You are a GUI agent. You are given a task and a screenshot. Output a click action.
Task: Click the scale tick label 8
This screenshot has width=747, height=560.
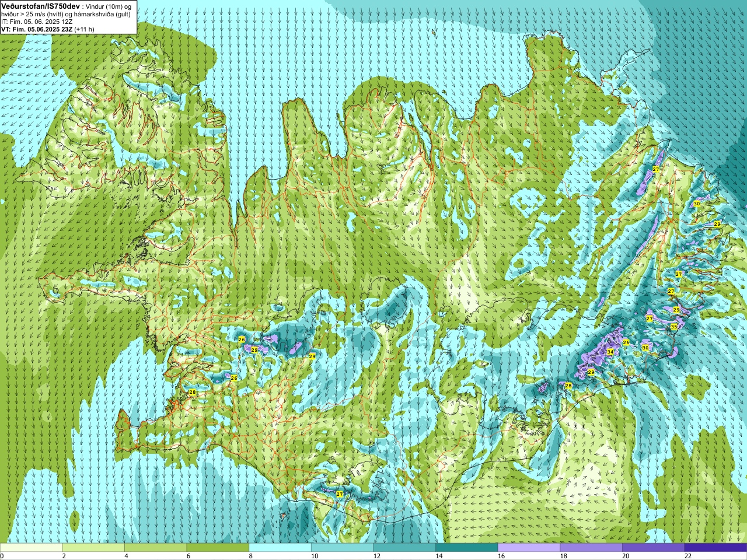250,556
